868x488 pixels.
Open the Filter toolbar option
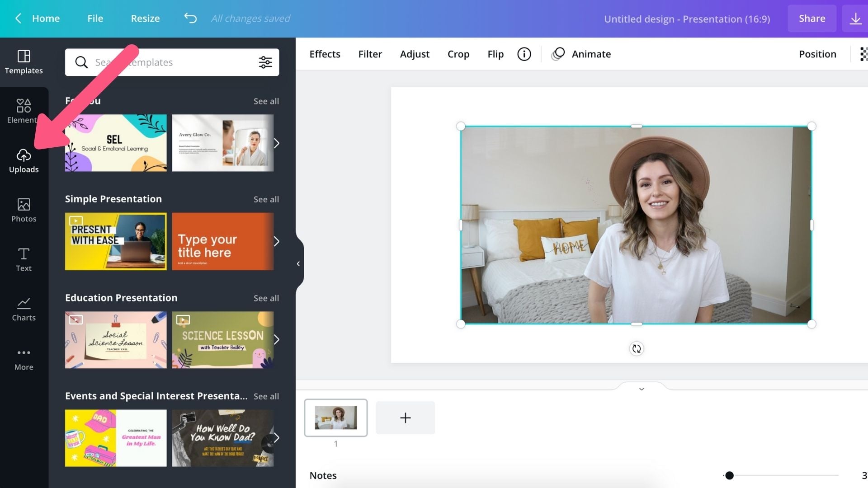[x=370, y=54]
